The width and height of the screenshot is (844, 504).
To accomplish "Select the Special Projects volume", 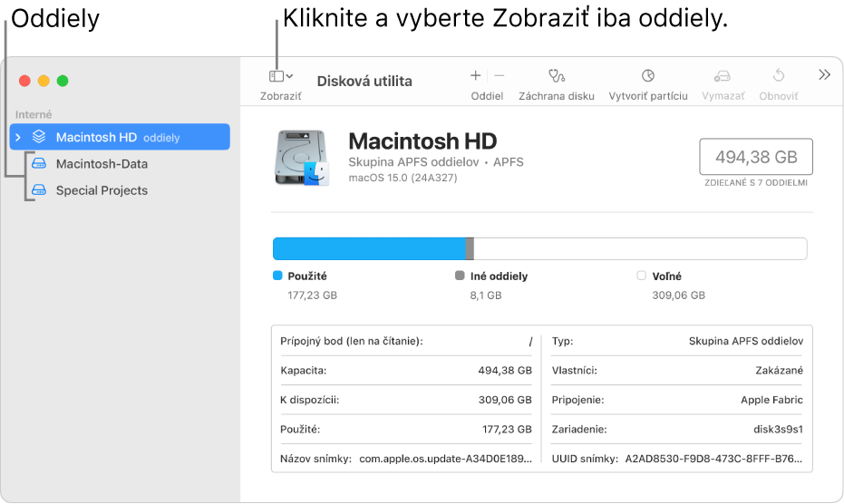I will pos(102,190).
